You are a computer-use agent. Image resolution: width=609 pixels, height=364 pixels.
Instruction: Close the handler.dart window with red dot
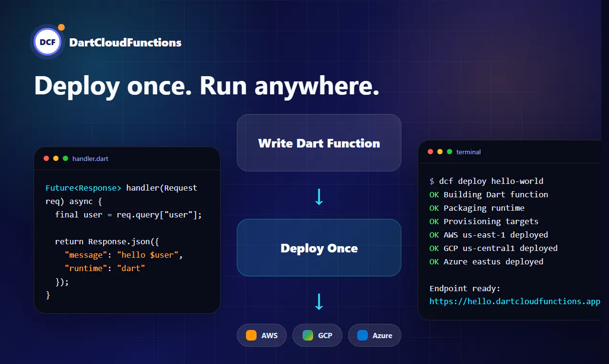point(47,159)
